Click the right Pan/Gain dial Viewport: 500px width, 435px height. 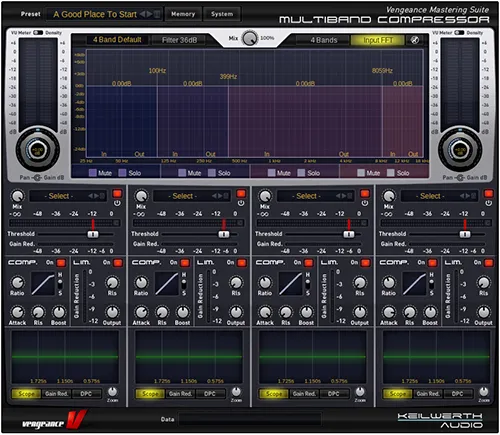(x=460, y=149)
